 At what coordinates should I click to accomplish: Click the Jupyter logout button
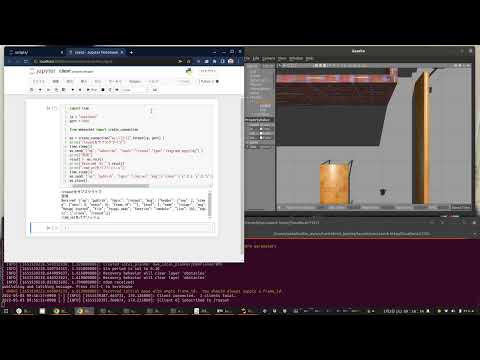pyautogui.click(x=208, y=71)
